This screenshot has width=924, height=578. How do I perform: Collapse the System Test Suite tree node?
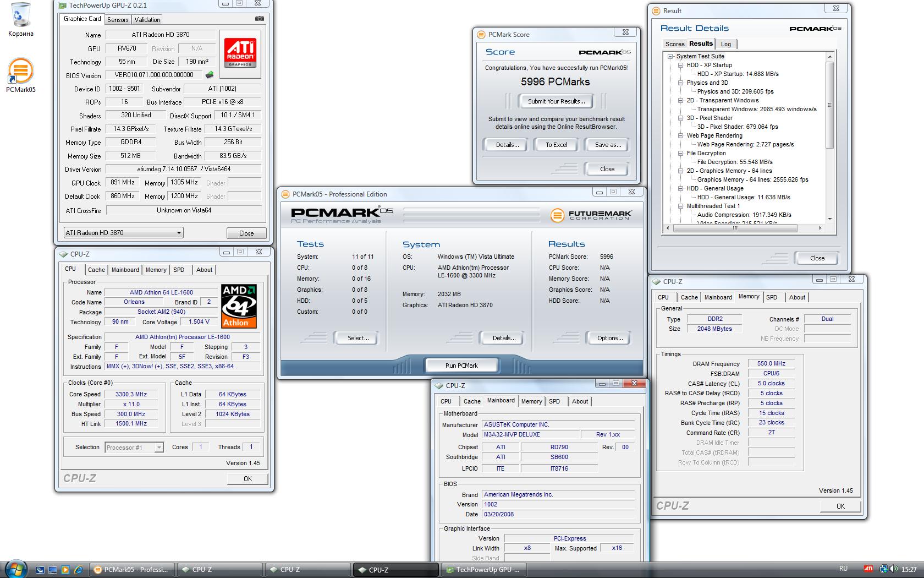(x=670, y=56)
